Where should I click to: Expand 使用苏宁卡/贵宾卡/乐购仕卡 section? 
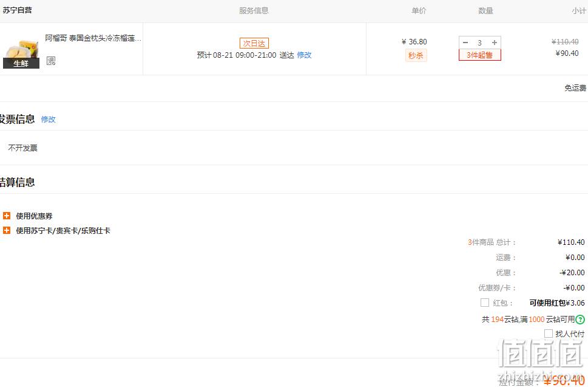[7, 230]
